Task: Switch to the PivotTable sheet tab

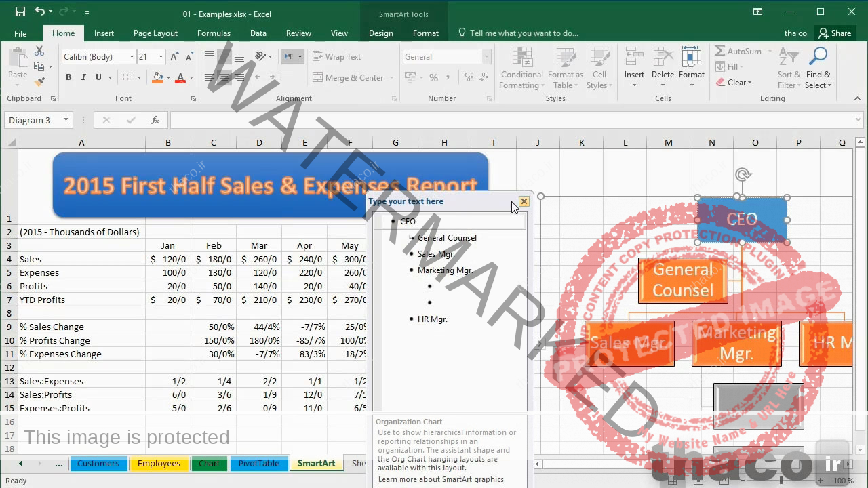Action: (258, 464)
